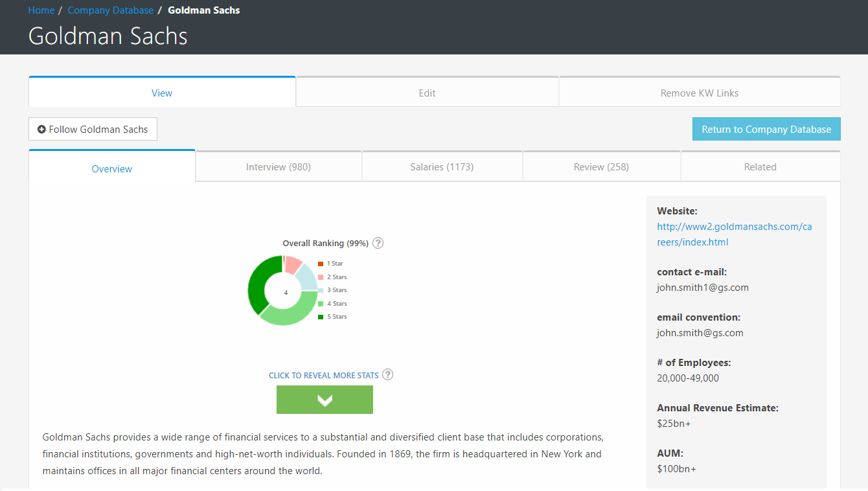Select the Related tab

760,167
